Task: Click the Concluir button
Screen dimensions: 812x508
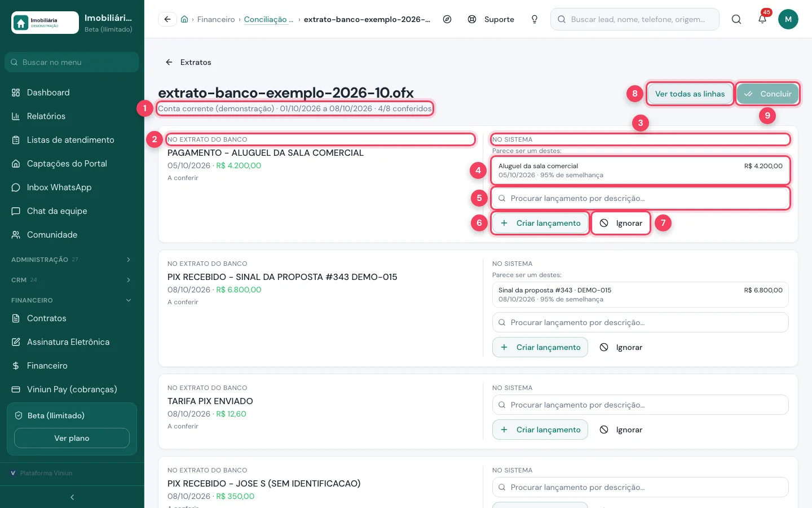Action: [x=767, y=94]
